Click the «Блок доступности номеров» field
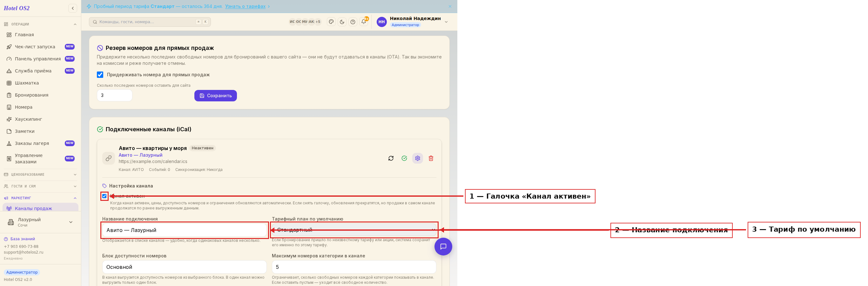The width and height of the screenshot is (868, 286). pos(185,267)
